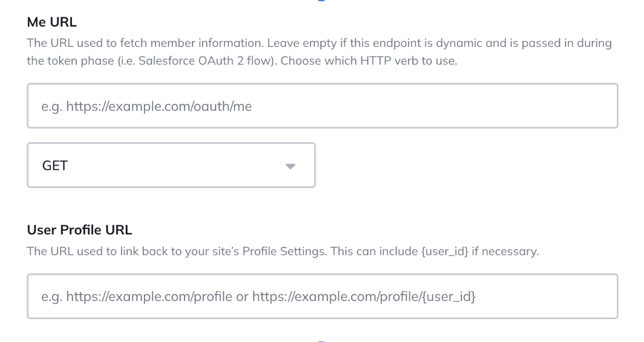Click the "User Profile URL" heading
Viewport: 644px width, 342px height.
click(79, 230)
